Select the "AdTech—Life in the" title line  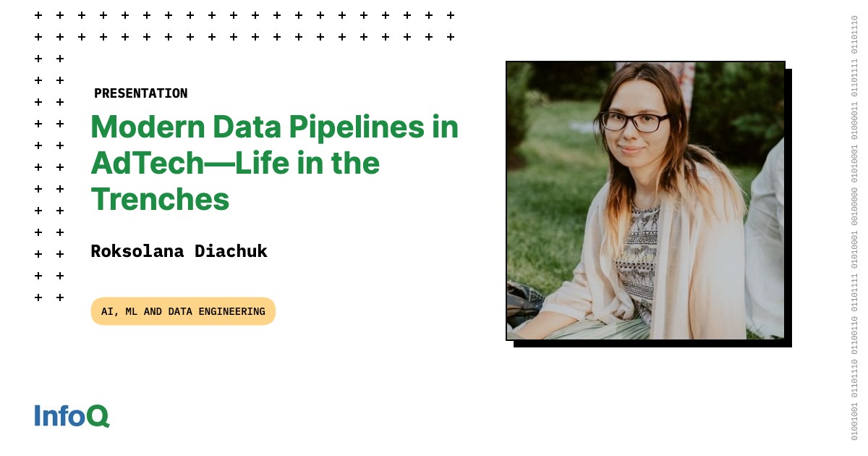[x=235, y=163]
